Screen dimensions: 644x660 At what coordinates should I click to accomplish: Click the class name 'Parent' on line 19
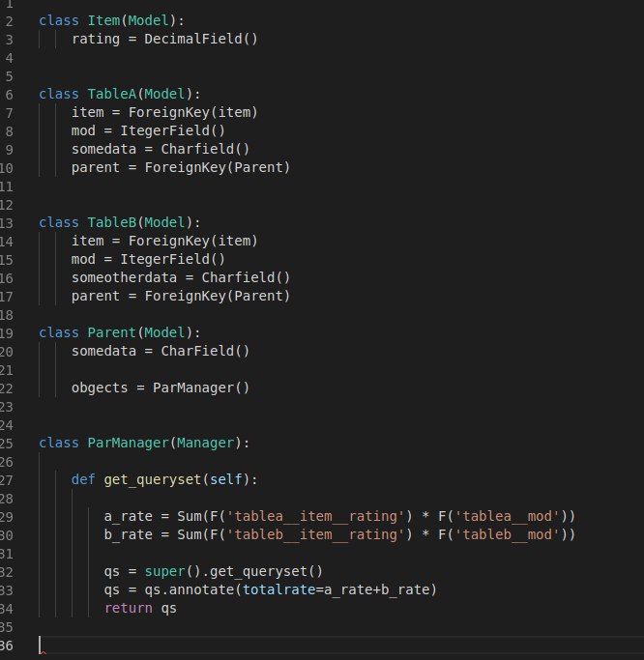[112, 332]
